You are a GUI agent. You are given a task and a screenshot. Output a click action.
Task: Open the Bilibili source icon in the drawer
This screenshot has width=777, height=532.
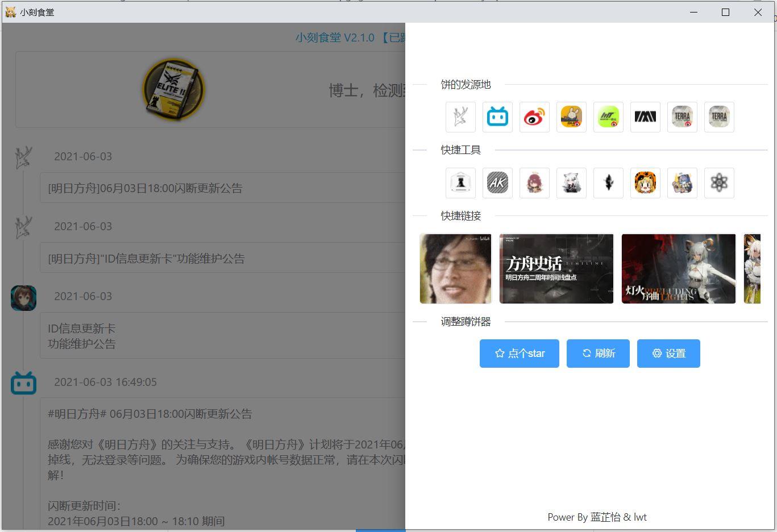click(497, 117)
